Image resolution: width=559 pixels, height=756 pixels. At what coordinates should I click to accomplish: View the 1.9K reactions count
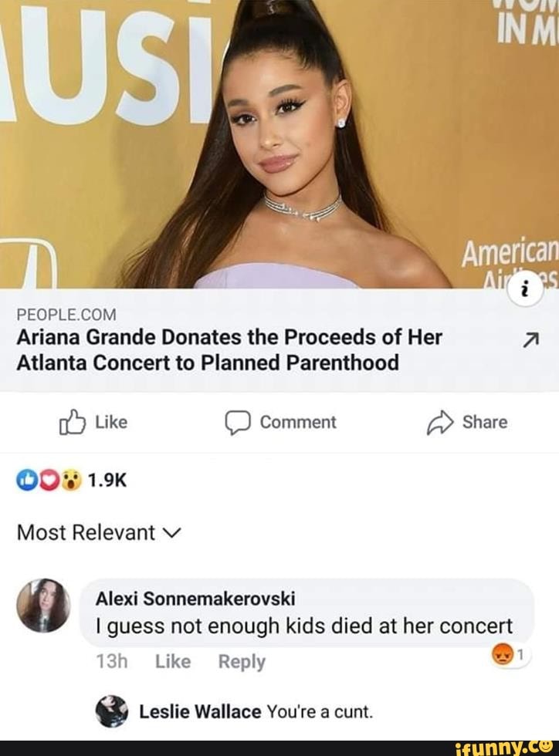click(107, 481)
